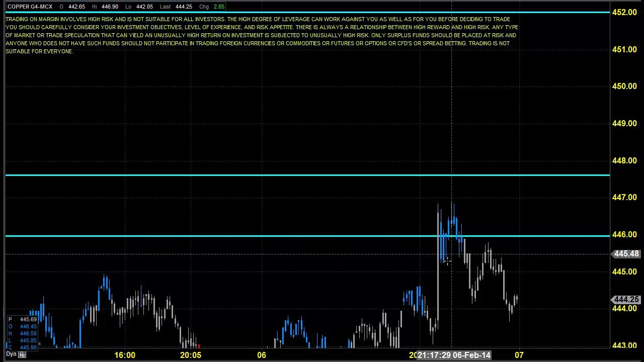The height and width of the screenshot is (362, 644).
Task: Click the Chg value 2.85
Action: point(219,7)
